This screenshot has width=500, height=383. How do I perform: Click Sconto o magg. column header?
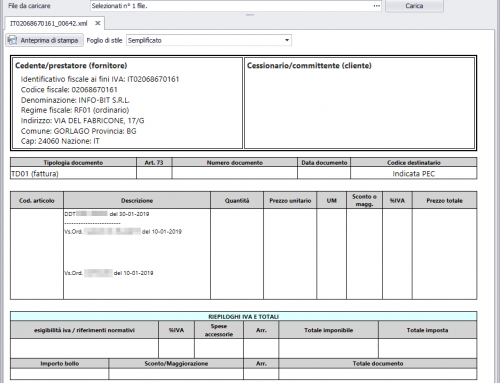(364, 200)
